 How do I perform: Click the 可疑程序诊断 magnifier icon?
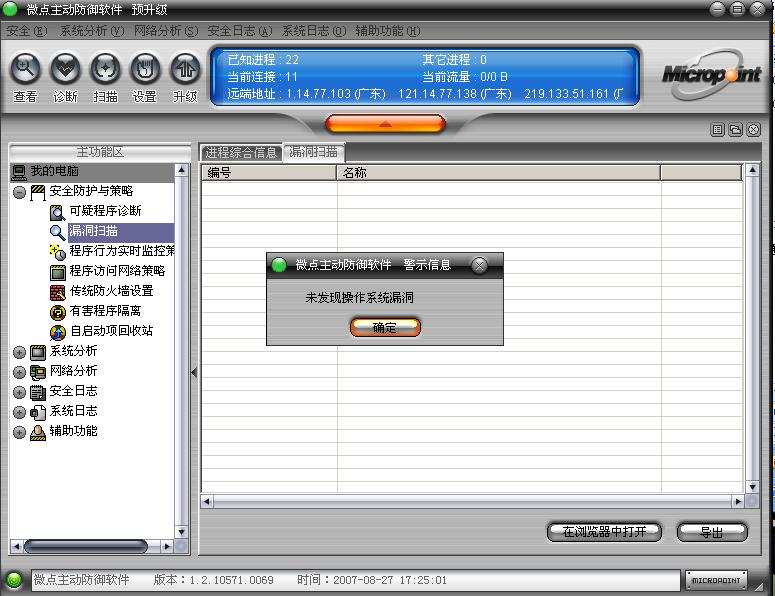(57, 213)
